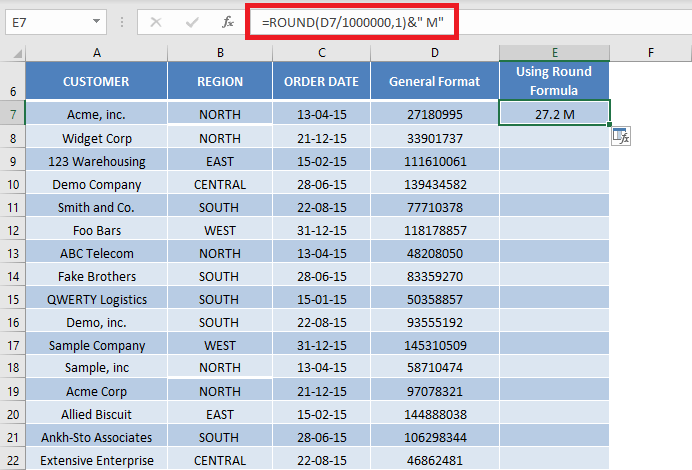692x470 pixels.
Task: Select empty cell E8 below 27.2 M
Action: click(x=554, y=138)
